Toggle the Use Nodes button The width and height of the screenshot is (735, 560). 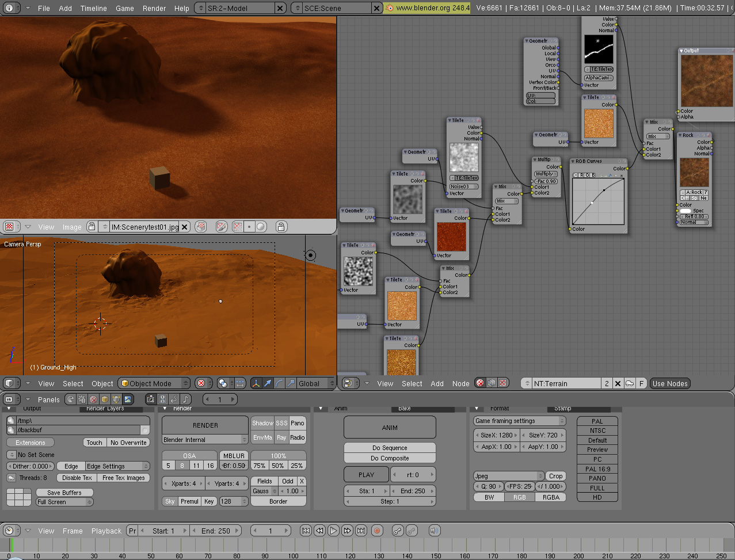point(670,383)
